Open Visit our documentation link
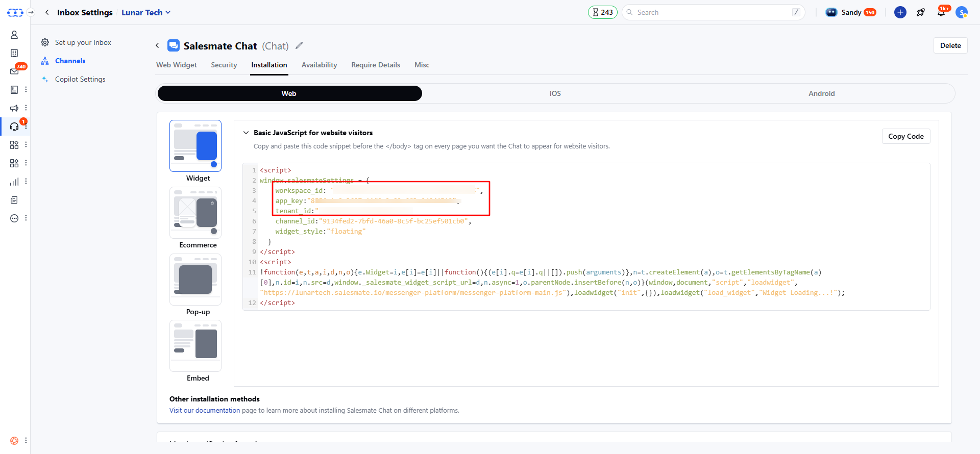The width and height of the screenshot is (980, 454). coord(205,410)
